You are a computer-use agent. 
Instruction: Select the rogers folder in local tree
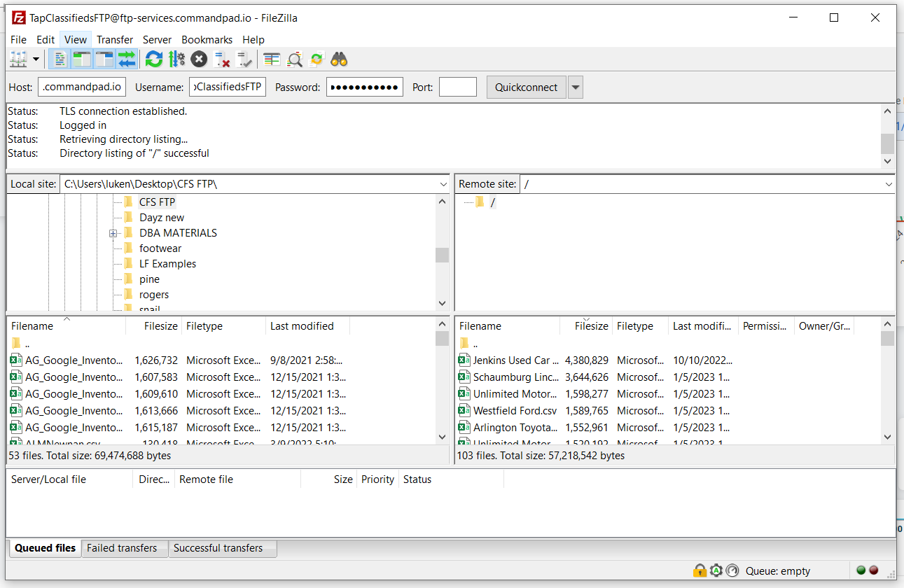point(154,295)
